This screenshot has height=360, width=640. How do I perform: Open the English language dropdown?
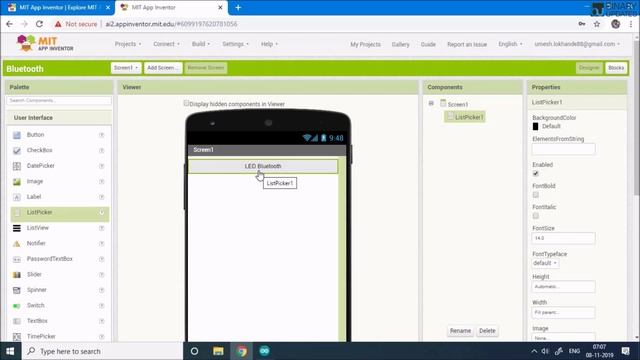(510, 44)
